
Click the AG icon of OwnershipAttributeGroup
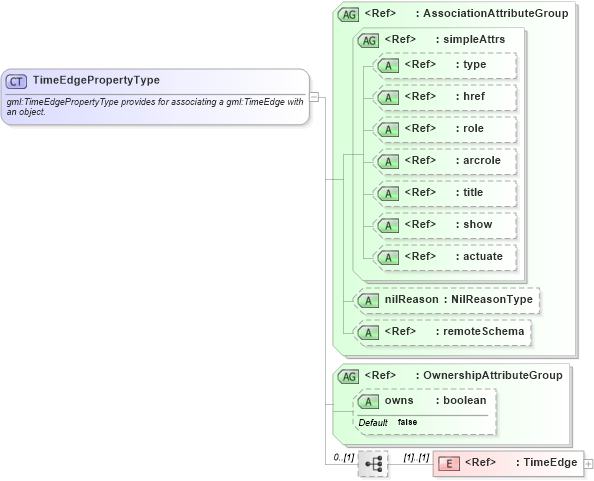pos(349,377)
